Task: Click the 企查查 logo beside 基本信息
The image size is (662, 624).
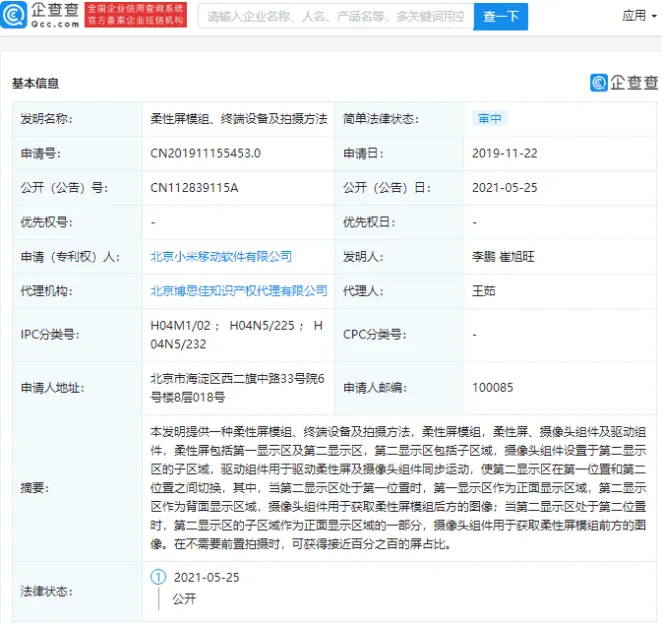Action: tap(624, 83)
